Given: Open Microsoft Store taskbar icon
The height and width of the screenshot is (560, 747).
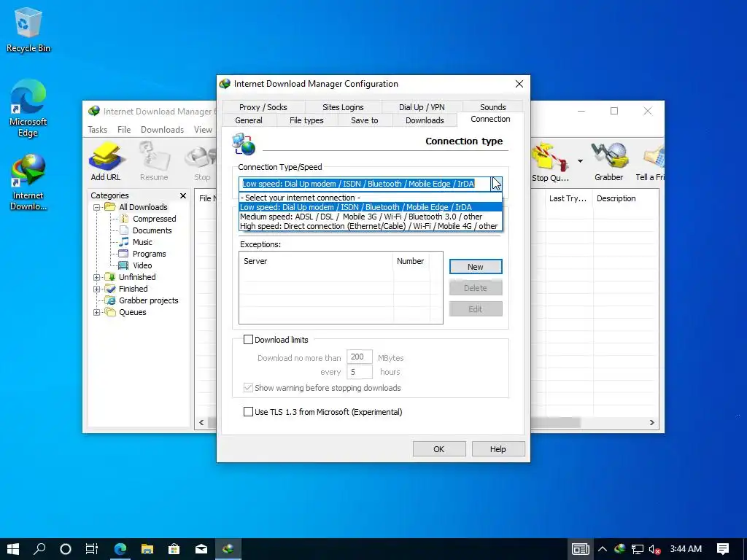Looking at the screenshot, I should point(174,549).
